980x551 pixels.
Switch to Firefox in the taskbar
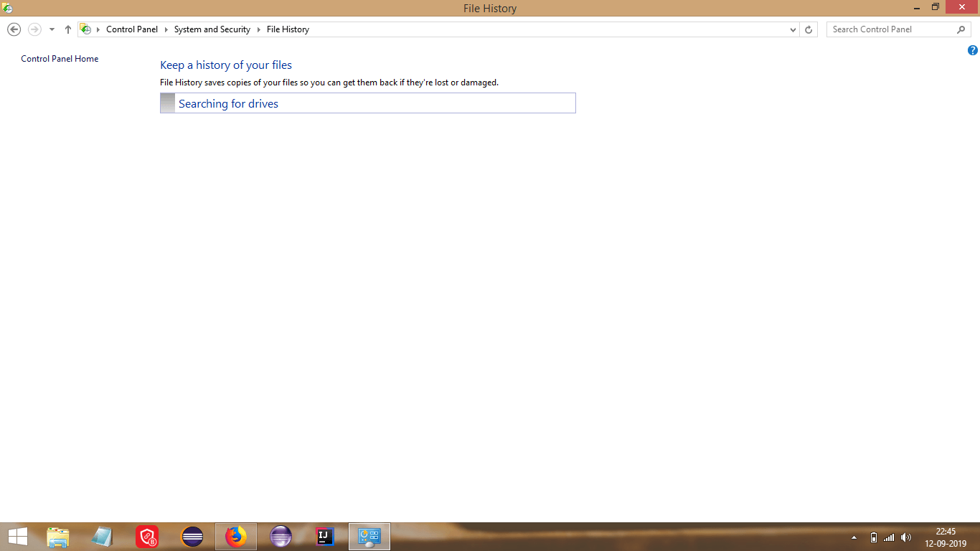[236, 537]
